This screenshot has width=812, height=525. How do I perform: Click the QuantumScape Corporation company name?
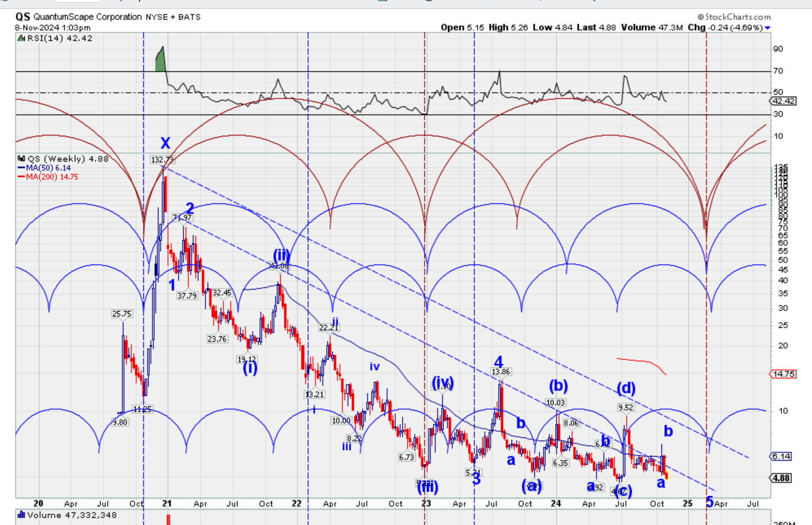click(87, 17)
